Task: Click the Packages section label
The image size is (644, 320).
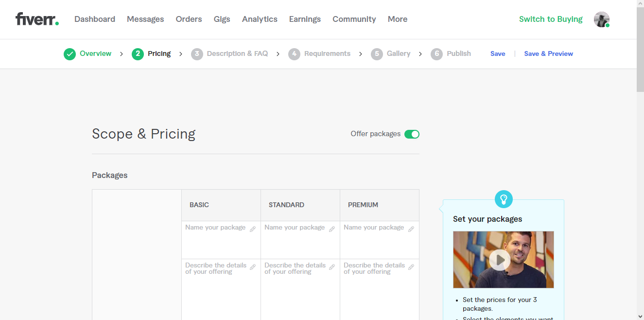Action: point(110,175)
